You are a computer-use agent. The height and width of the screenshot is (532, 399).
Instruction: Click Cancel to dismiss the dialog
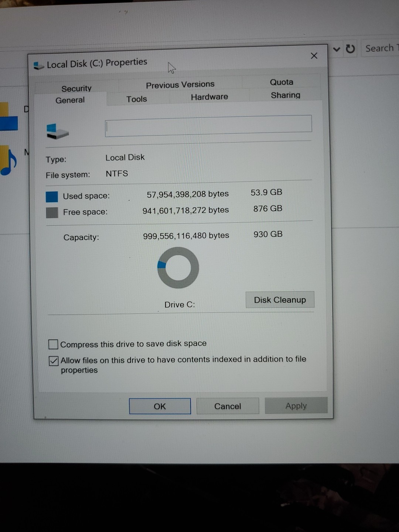228,406
